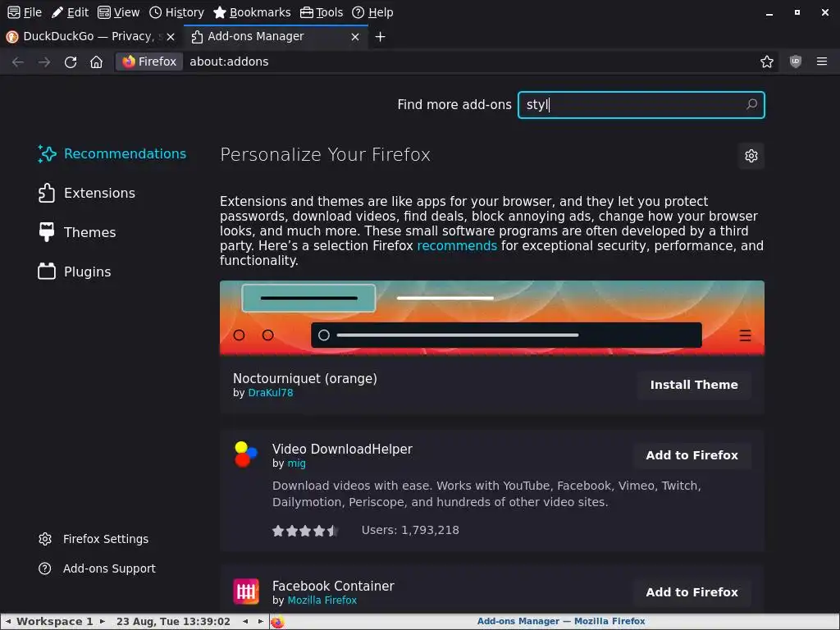
Task: Open the Help menu
Action: (x=373, y=12)
